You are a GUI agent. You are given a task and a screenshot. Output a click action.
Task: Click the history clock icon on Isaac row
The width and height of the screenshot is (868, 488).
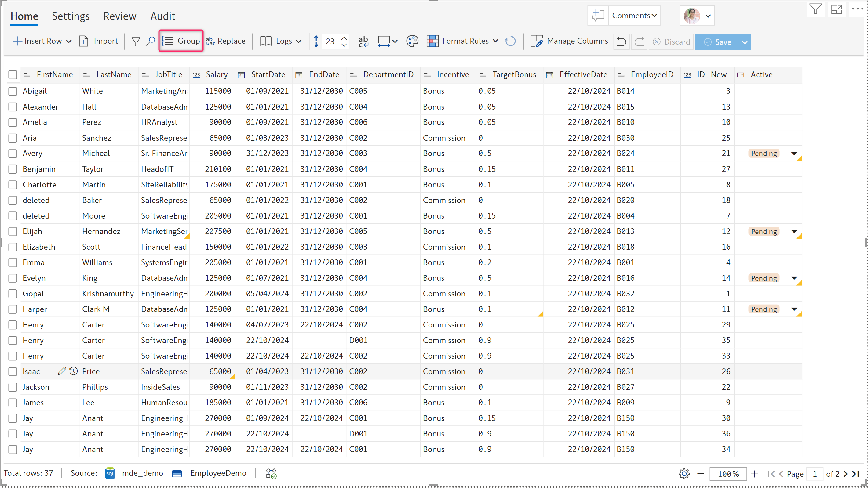pos(74,371)
